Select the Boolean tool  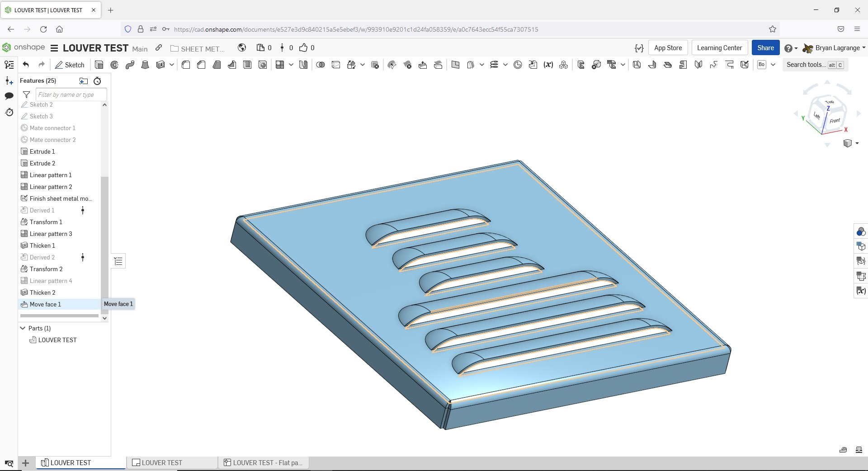[321, 65]
